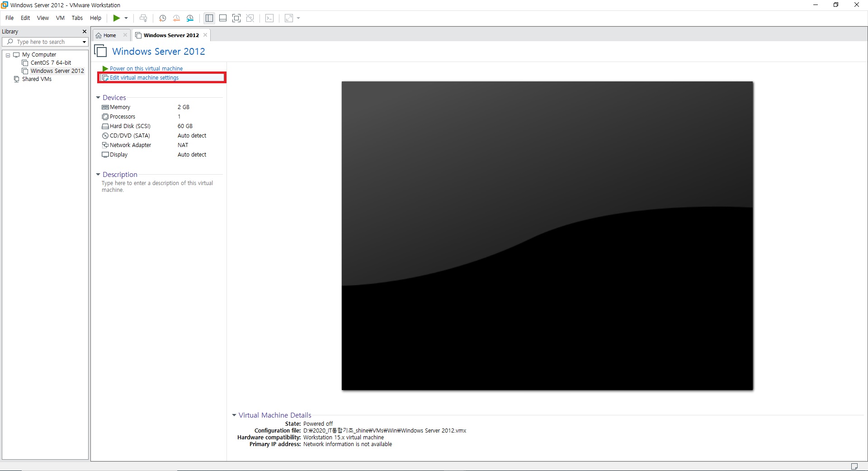Toggle the thumbnail bar view
The width and height of the screenshot is (868, 471).
click(223, 18)
